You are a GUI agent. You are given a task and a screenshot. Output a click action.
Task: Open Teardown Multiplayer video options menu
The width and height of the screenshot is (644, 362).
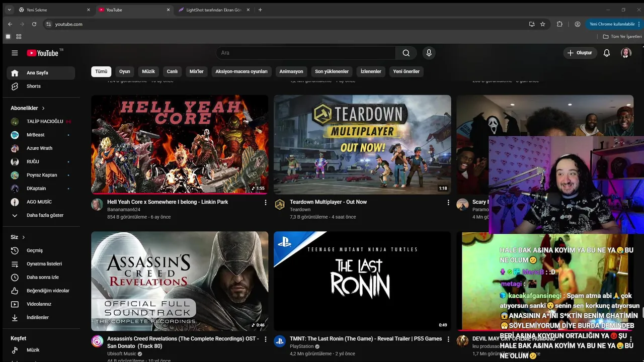click(x=448, y=202)
